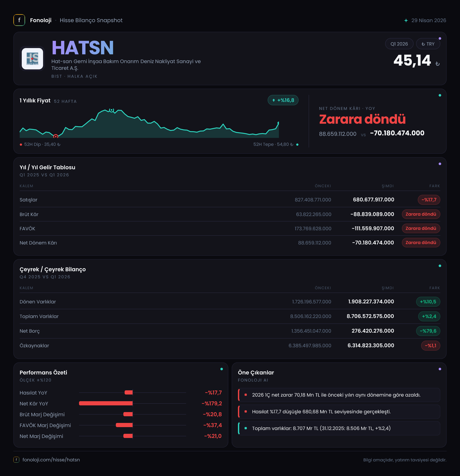Click the Zarara döndü badge for Brüt Kâr
Image resolution: width=460 pixels, height=476 pixels.
[421, 214]
